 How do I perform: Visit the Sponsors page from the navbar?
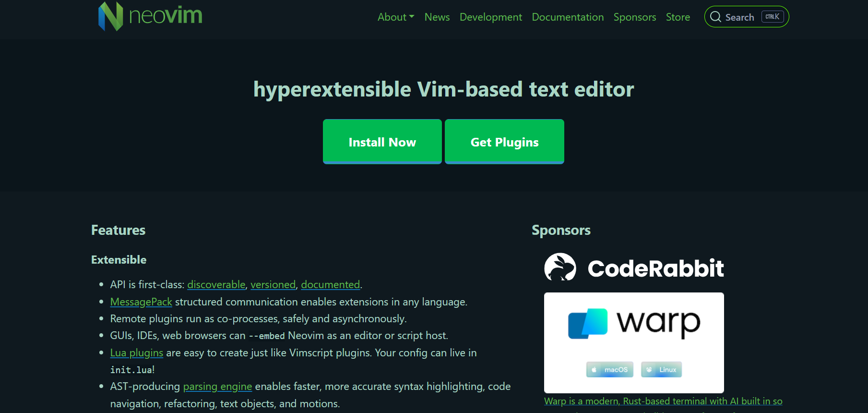coord(635,17)
